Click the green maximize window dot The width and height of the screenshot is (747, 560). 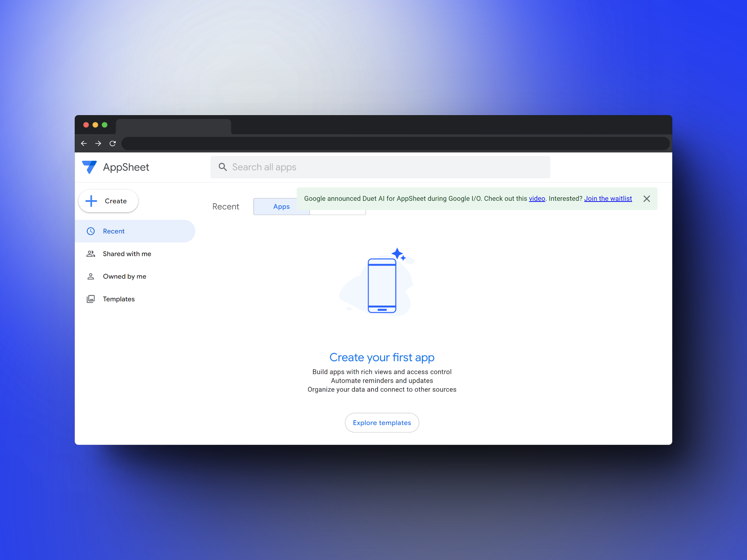pos(104,125)
